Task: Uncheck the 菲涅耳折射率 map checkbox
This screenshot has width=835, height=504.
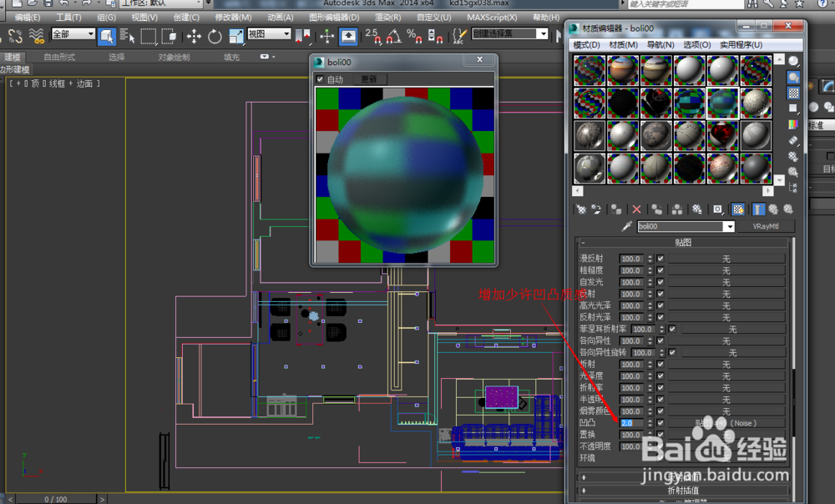Action: [x=672, y=329]
